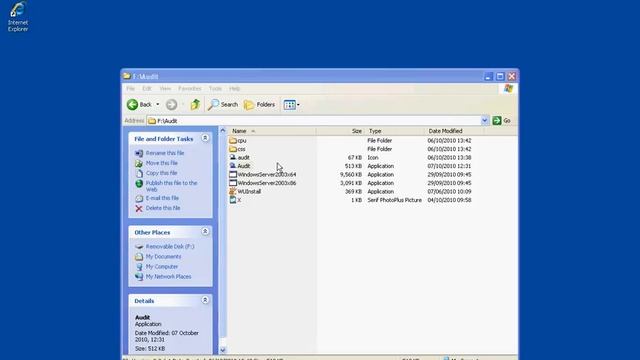The height and width of the screenshot is (360, 640).
Task: Sort by the Name column header
Action: point(272,131)
